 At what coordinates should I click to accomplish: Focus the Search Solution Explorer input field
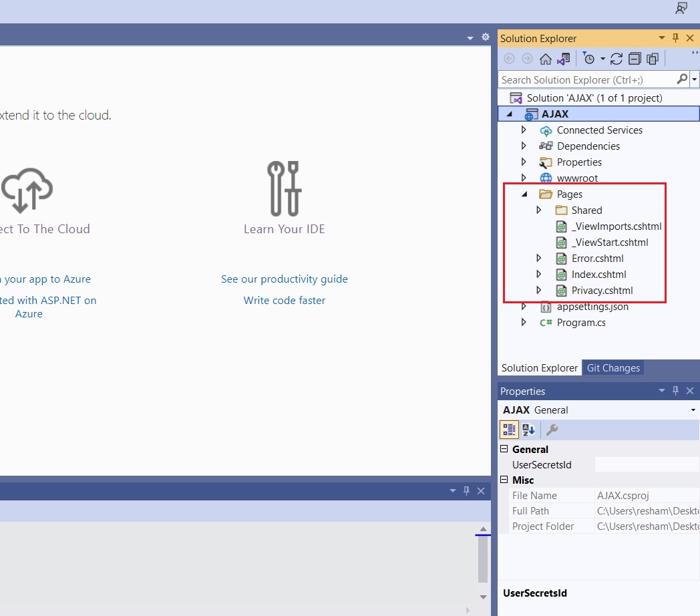588,80
